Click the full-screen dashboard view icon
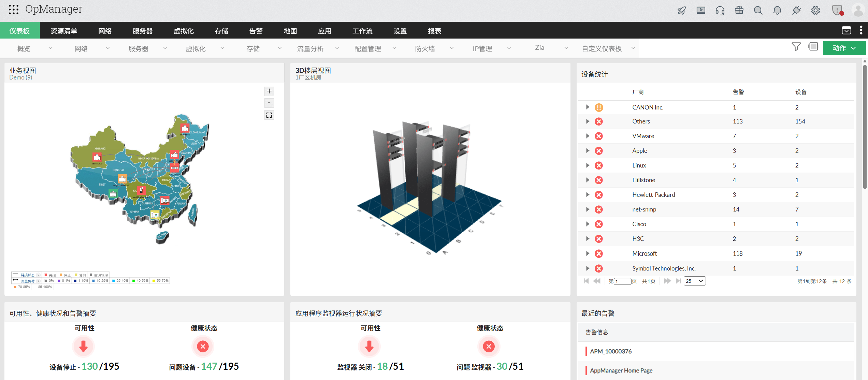Image resolution: width=868 pixels, height=380 pixels. click(x=813, y=46)
